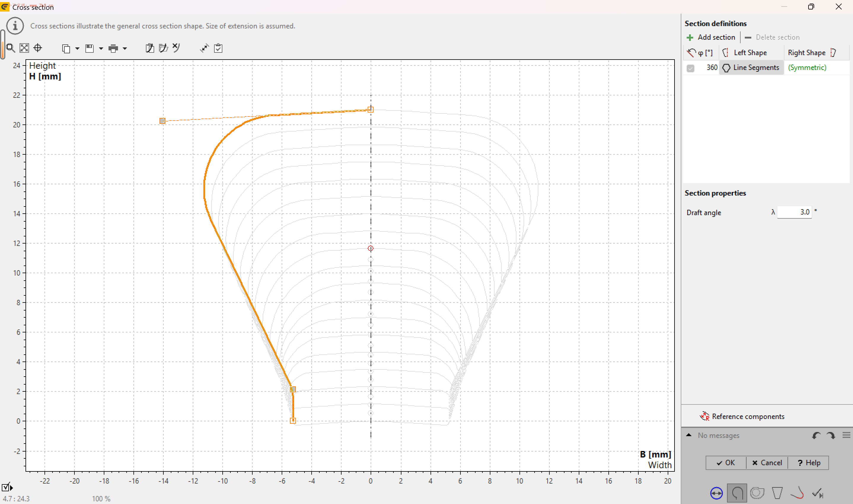
Task: Click Delete section
Action: tap(772, 37)
